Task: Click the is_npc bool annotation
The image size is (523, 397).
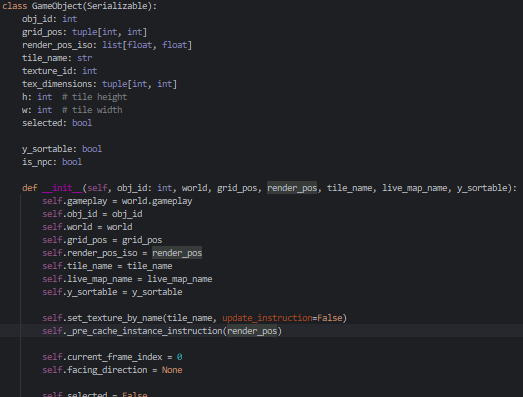Action: pyautogui.click(x=72, y=162)
